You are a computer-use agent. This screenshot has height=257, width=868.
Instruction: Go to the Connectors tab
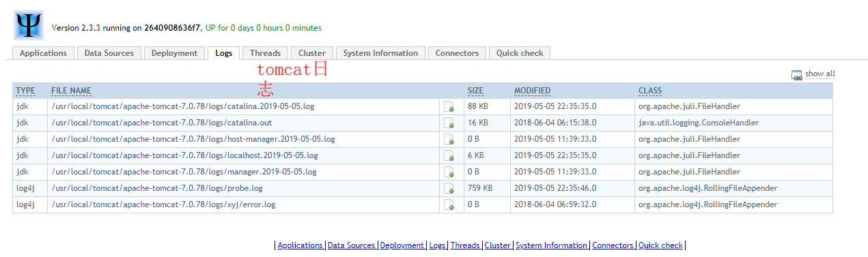458,53
